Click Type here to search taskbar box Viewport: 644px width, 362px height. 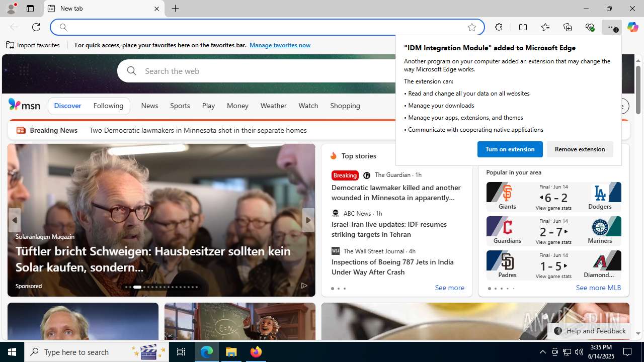coord(96,352)
